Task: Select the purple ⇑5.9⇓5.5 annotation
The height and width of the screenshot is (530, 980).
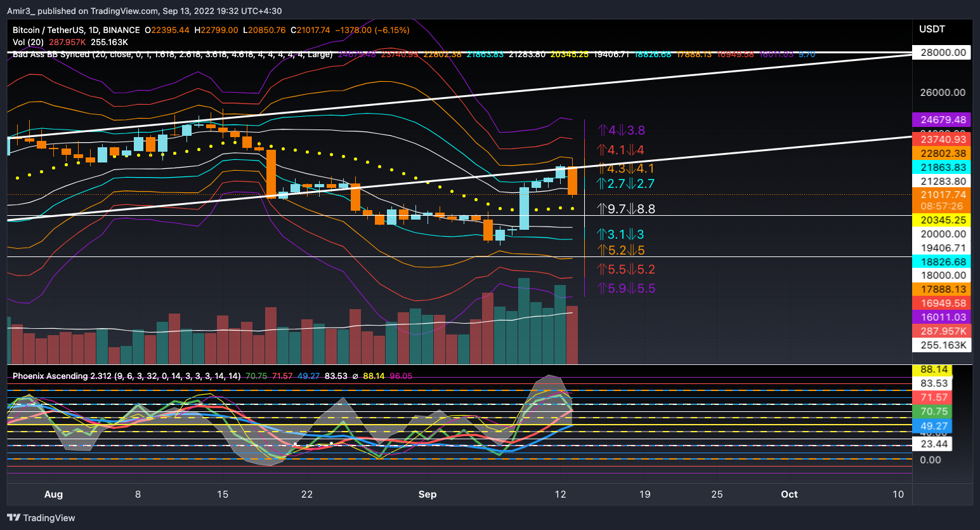Action: pyautogui.click(x=627, y=289)
